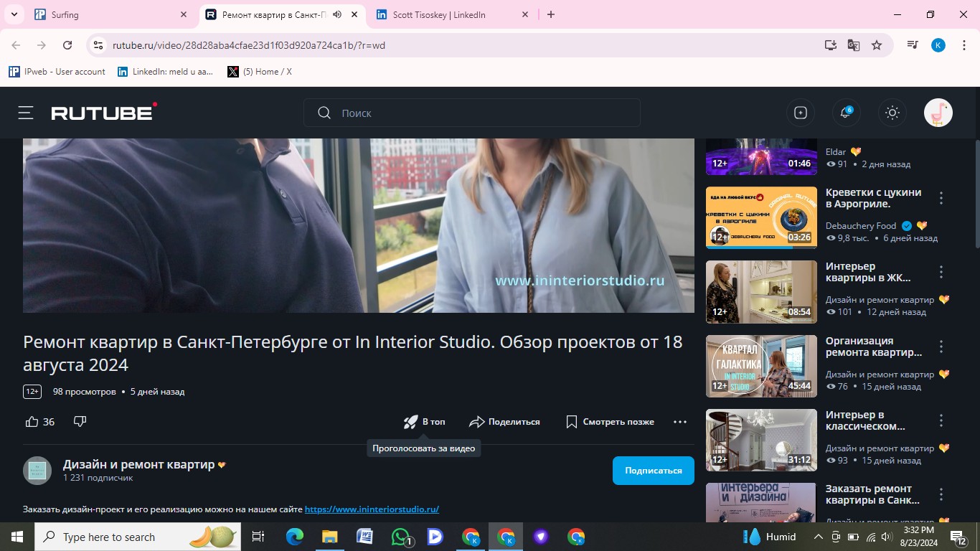Open Креветки с цукини video thumbnail

pyautogui.click(x=761, y=217)
